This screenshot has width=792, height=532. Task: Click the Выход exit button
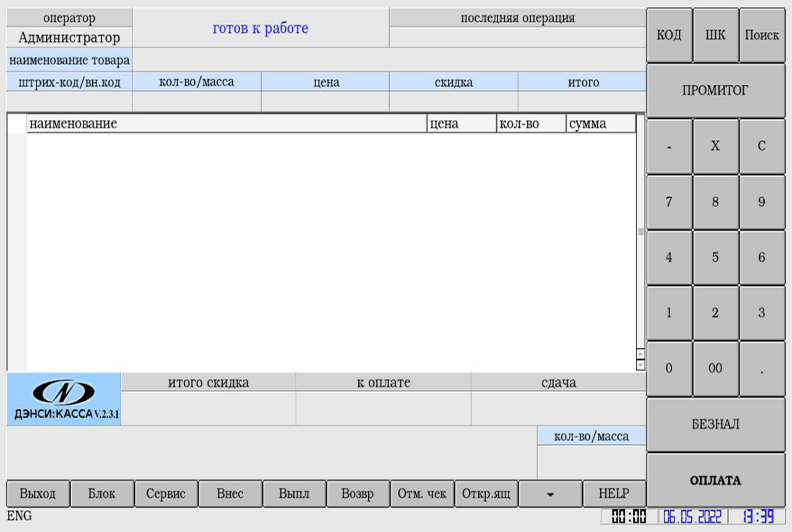(x=38, y=494)
